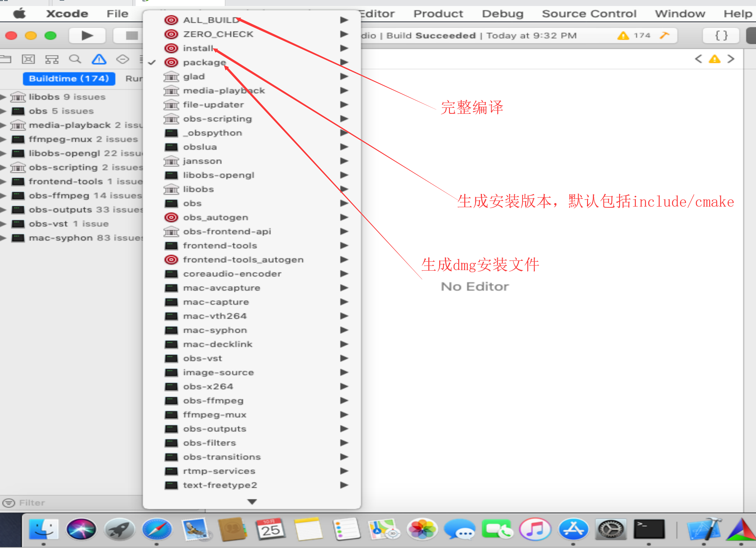Select the checked package scheme

[x=252, y=62]
